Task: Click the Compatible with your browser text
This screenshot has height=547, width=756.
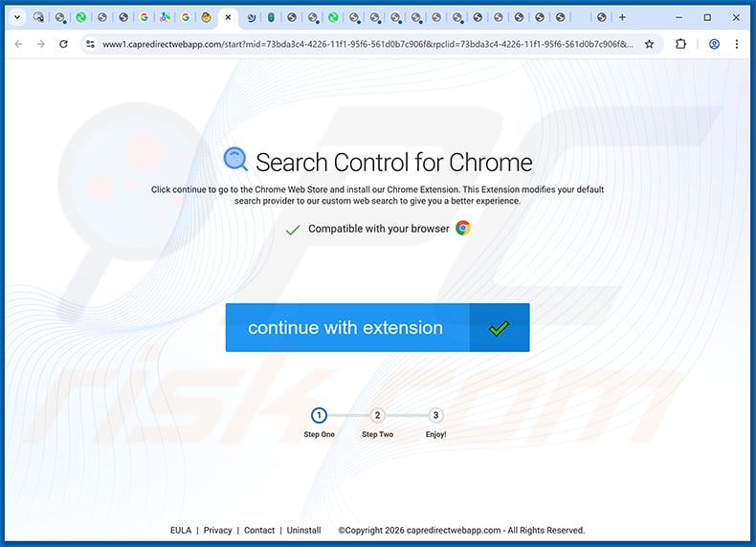Action: click(379, 229)
